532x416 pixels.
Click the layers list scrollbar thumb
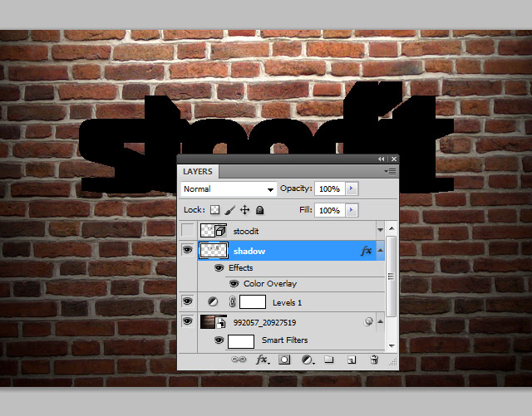click(392, 277)
